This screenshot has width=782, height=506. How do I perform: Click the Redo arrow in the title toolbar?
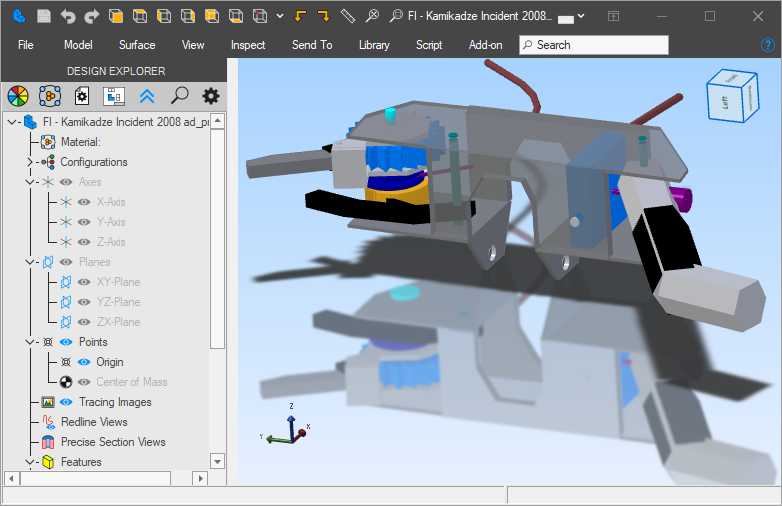[92, 16]
